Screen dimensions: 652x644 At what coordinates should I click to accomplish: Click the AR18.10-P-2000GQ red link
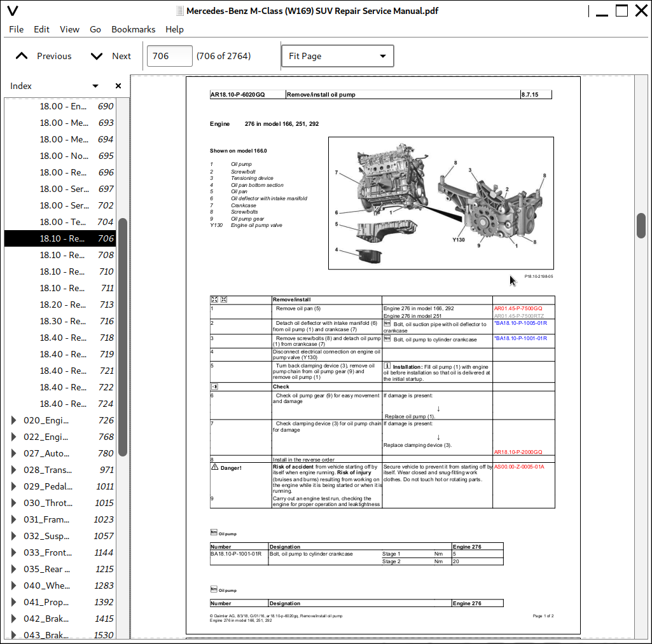[518, 452]
